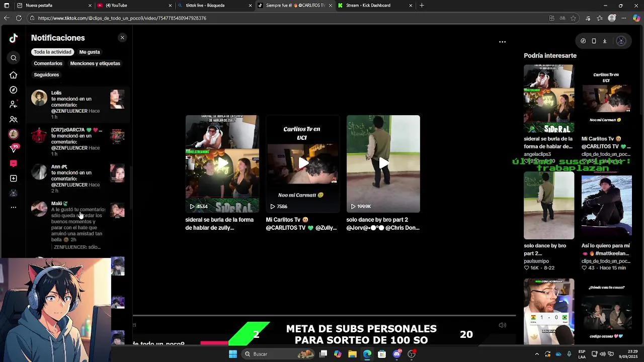Click the video progress bar
This screenshot has width=644, height=362.
pyautogui.click(x=324, y=316)
